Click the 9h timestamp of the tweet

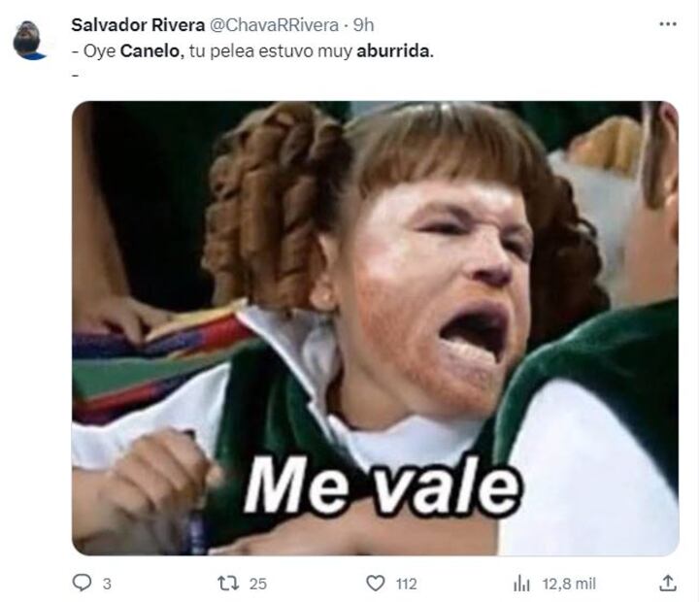[363, 25]
